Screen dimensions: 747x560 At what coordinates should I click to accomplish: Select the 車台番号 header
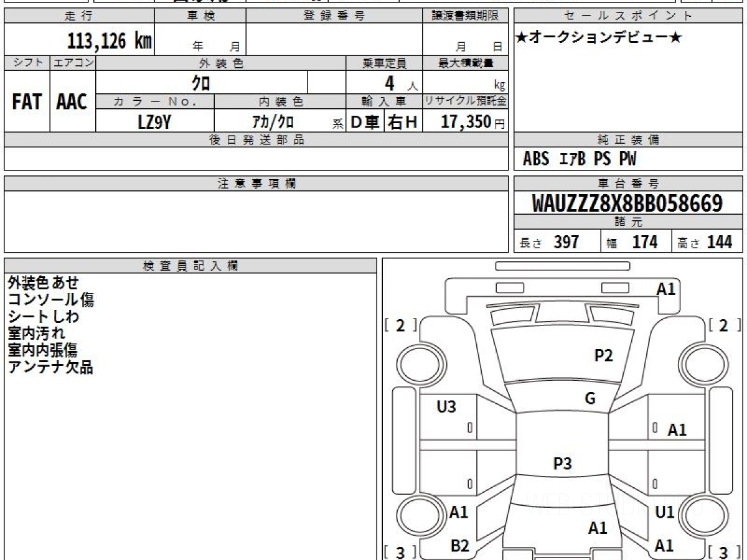pos(629,184)
